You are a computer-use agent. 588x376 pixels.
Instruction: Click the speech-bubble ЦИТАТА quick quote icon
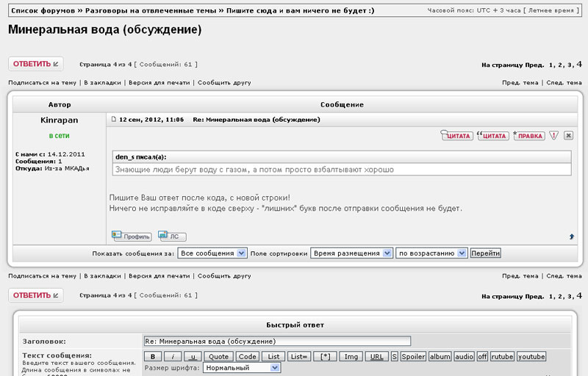pos(492,136)
